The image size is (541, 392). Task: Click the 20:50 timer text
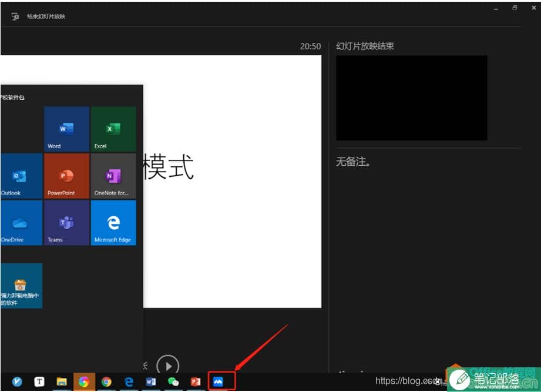(310, 46)
